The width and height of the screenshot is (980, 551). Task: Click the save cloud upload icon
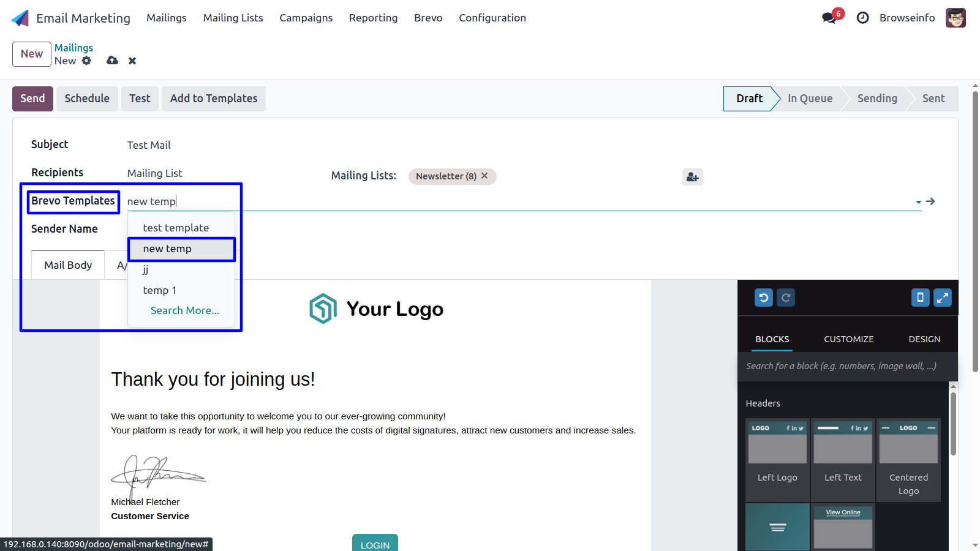pos(112,61)
